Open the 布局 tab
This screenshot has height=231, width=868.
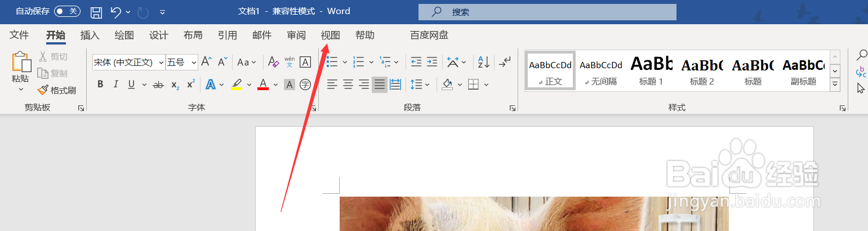coord(193,35)
